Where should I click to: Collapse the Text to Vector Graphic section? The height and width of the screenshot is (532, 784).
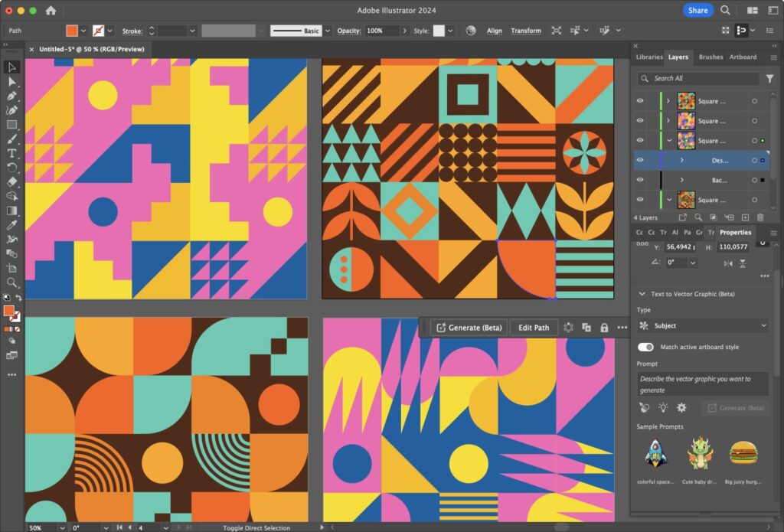click(x=642, y=294)
